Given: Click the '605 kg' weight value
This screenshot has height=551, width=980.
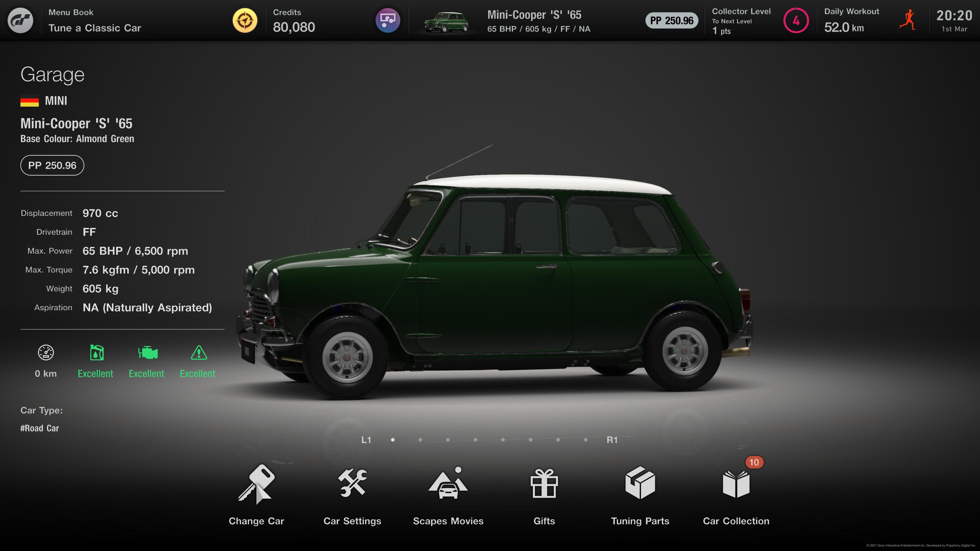Looking at the screenshot, I should tap(101, 289).
